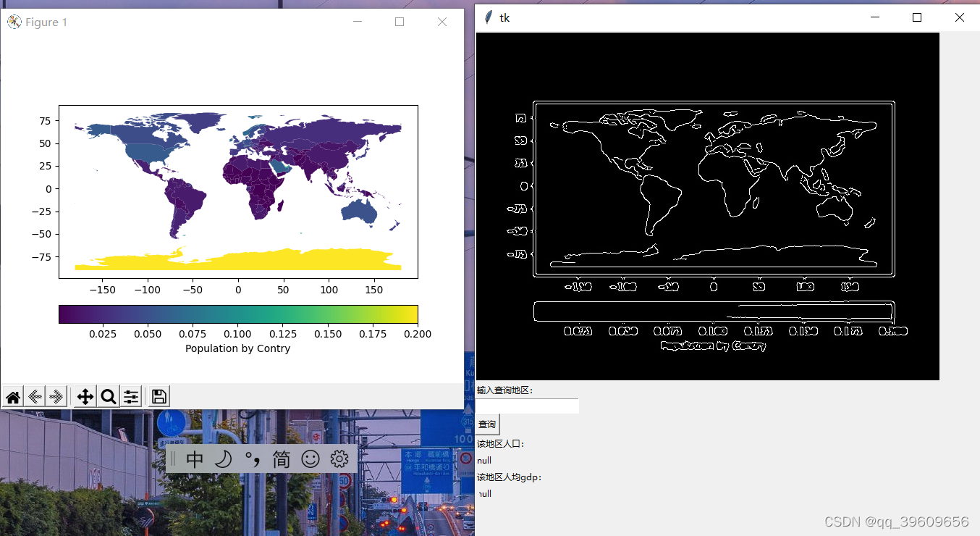Click the null value under 该地区人均gdp
This screenshot has height=536, width=980.
click(x=484, y=494)
